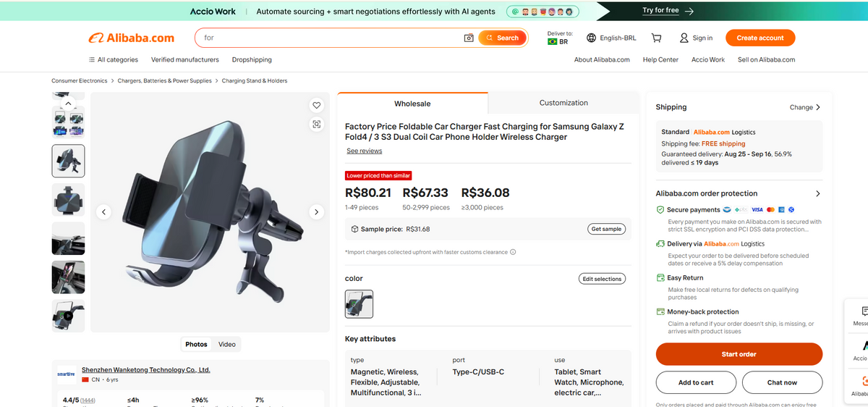868x407 pixels.
Task: Open All categories menu
Action: tap(113, 59)
